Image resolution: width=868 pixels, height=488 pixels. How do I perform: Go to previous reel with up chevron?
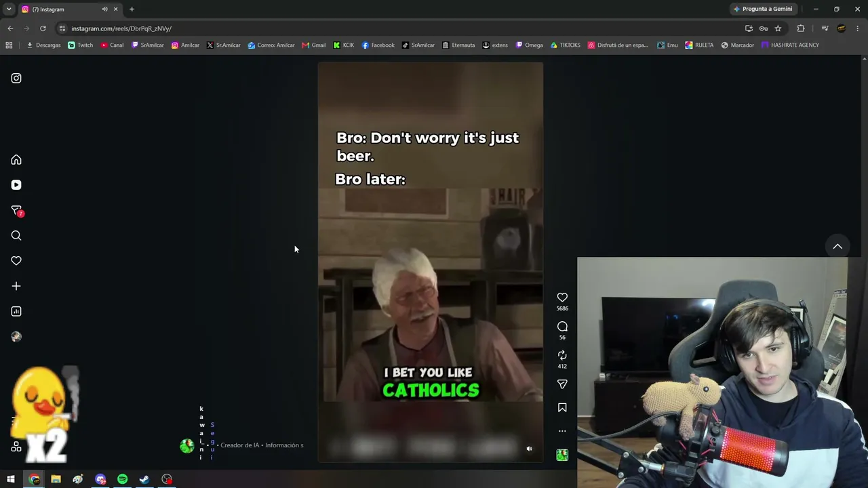pos(837,247)
